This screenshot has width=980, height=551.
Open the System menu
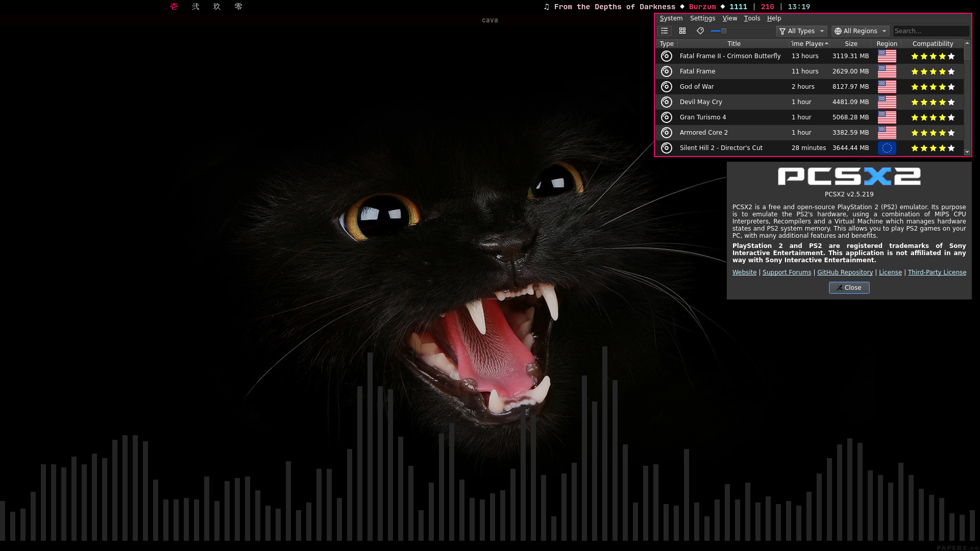[671, 18]
